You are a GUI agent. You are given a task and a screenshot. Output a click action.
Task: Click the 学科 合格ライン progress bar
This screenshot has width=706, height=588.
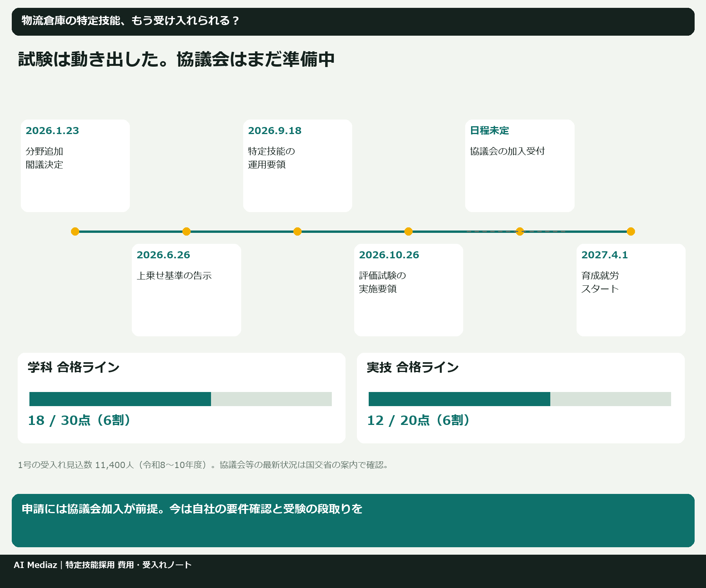pos(180,399)
